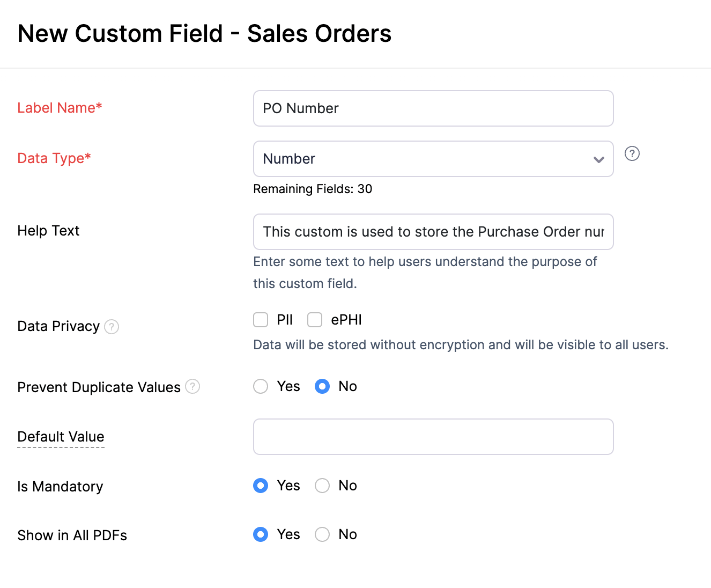
Task: Click the Data Type required label
Action: (x=54, y=158)
